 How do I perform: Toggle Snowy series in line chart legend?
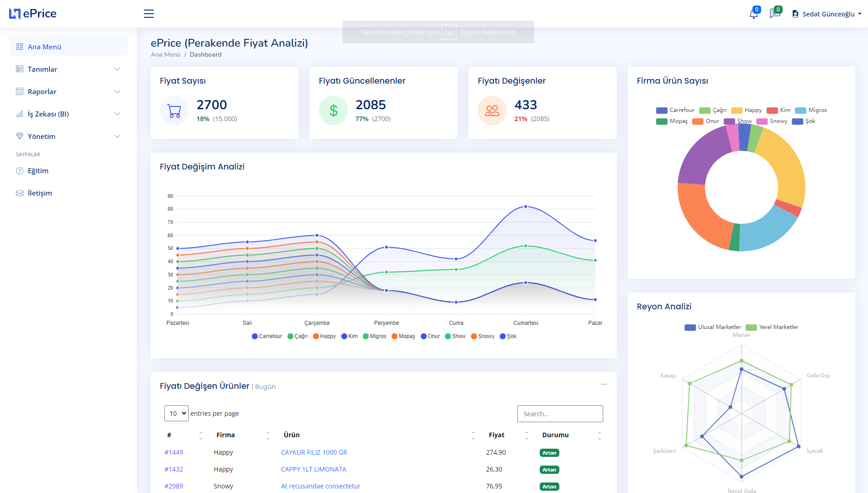coord(483,336)
